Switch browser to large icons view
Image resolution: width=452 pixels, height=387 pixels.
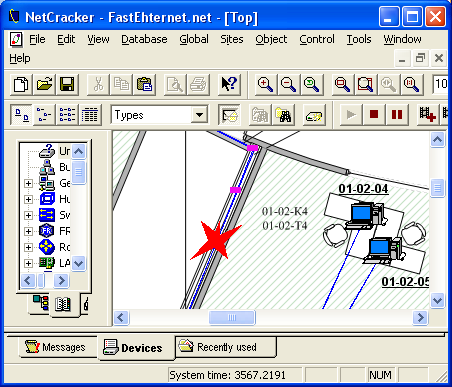coord(22,115)
